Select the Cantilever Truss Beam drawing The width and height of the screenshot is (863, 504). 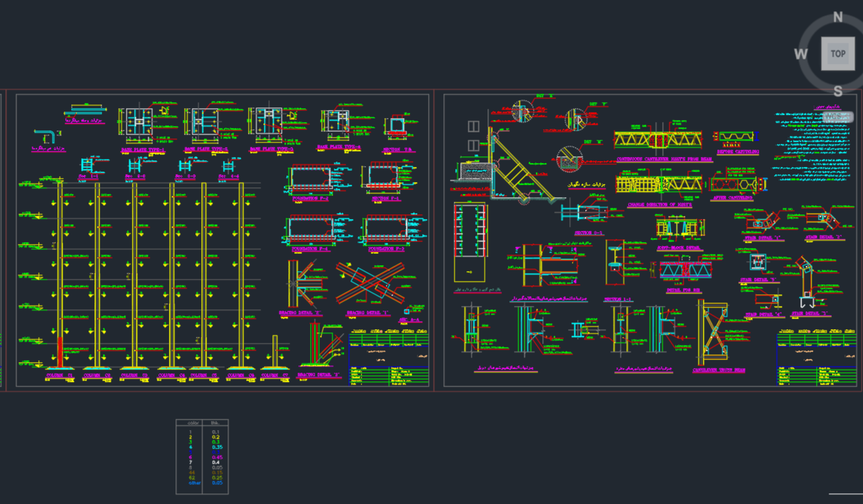pyautogui.click(x=713, y=333)
